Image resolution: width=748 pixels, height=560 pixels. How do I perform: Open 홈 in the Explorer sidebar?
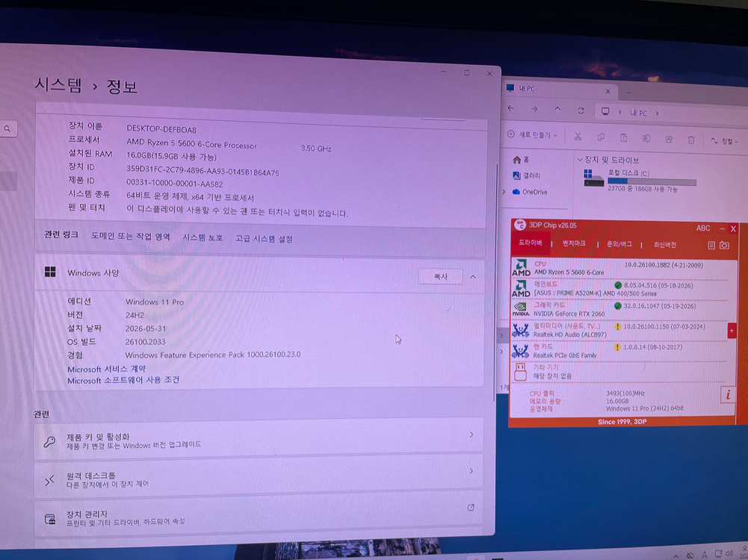pyautogui.click(x=521, y=160)
